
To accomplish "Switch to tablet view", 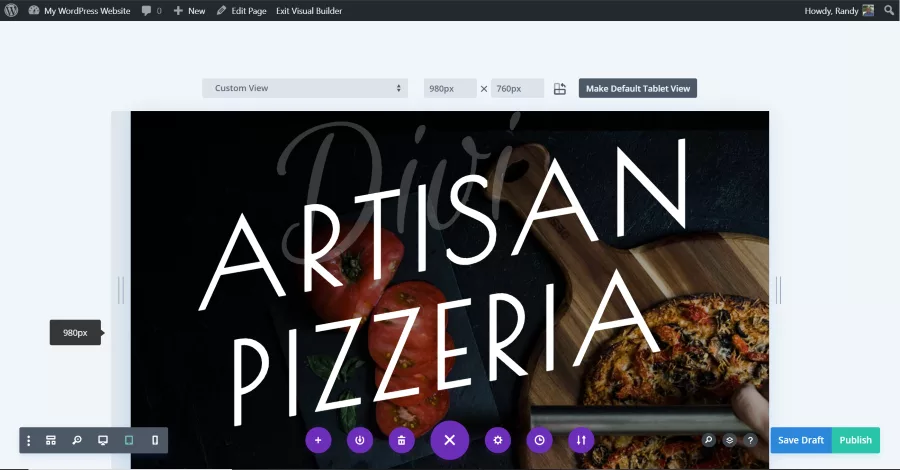I will [x=129, y=440].
